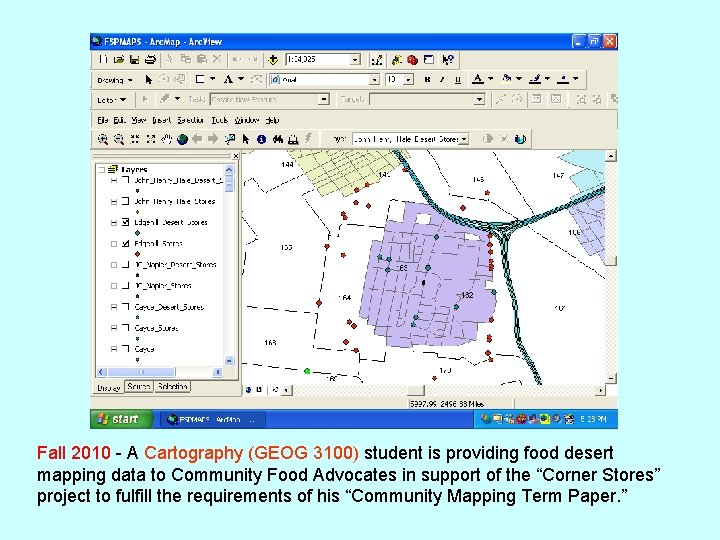Zoom to Full Extent with the globe icon
This screenshot has width=720, height=540.
pos(182,139)
